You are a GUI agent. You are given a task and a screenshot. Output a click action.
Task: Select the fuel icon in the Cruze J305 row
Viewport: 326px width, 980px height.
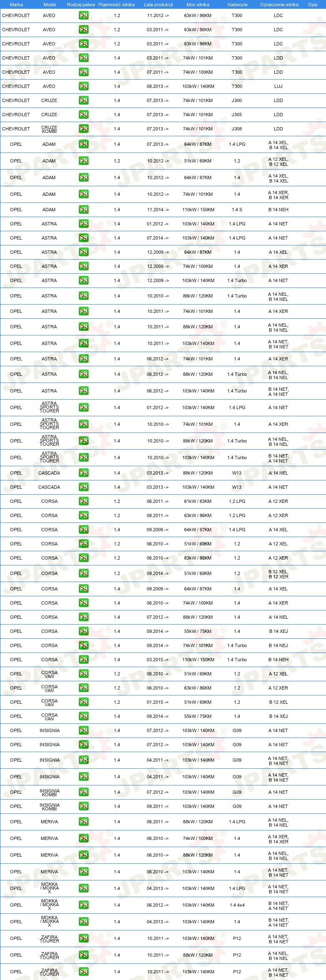[x=83, y=115]
